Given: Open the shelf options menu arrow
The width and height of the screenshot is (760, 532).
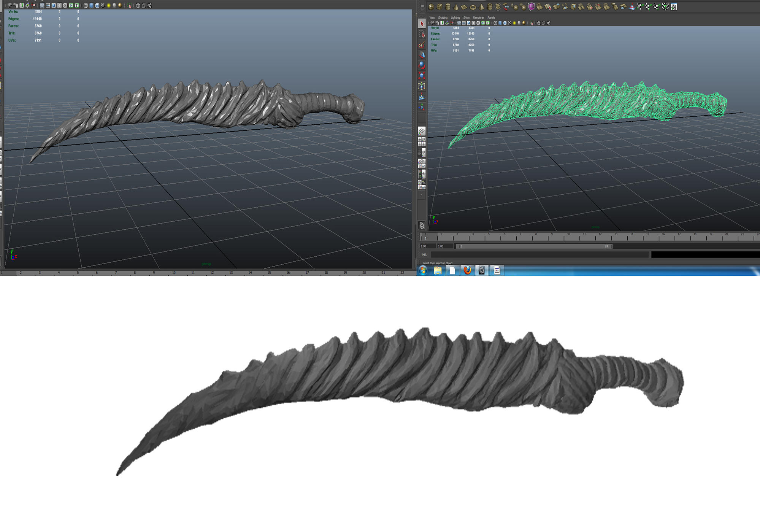Looking at the screenshot, I should 422,10.
